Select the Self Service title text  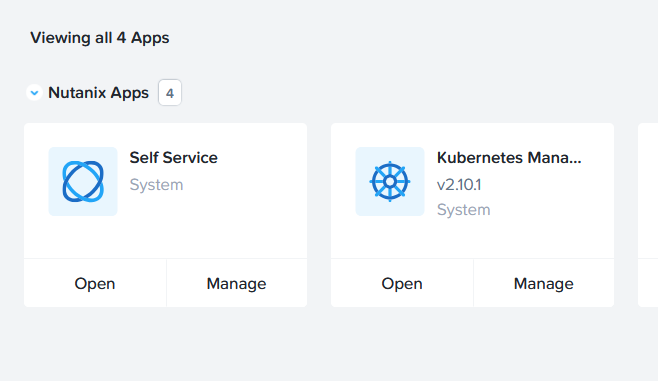pos(174,158)
